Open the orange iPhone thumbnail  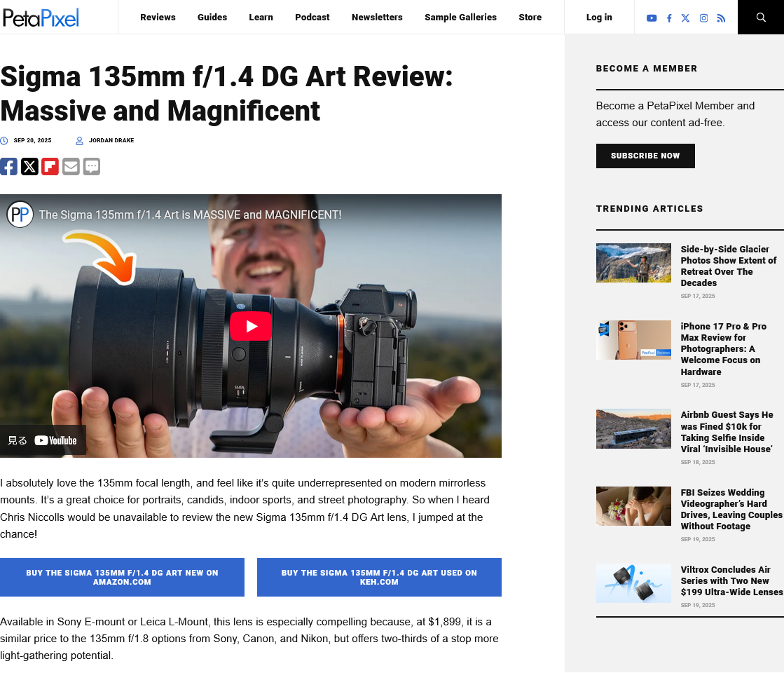pos(633,340)
